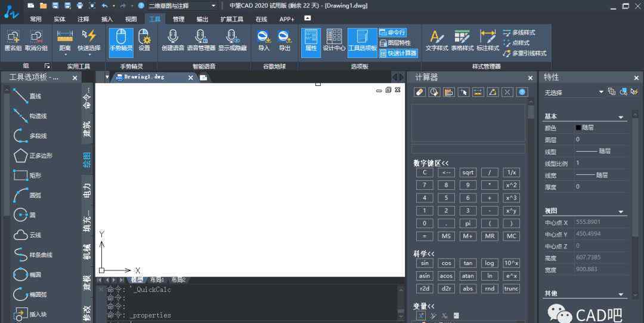Select the 建筑 tool palette tab
The image size is (644, 323).
tap(86, 129)
